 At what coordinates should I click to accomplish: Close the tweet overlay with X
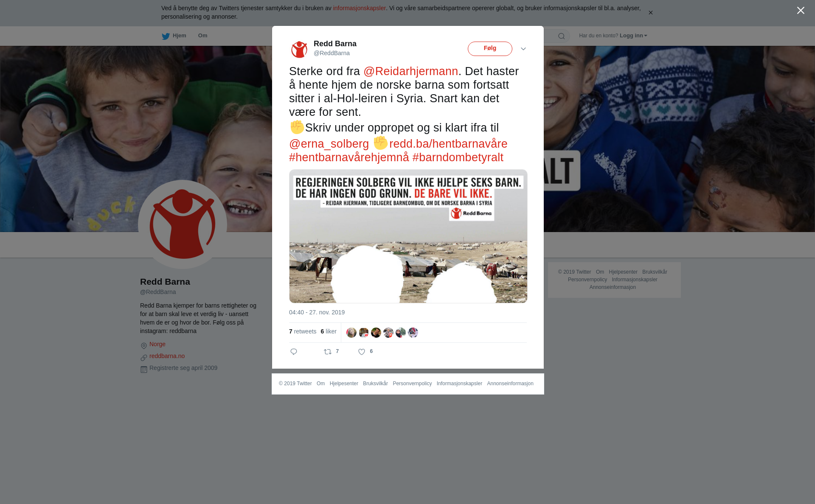click(801, 11)
